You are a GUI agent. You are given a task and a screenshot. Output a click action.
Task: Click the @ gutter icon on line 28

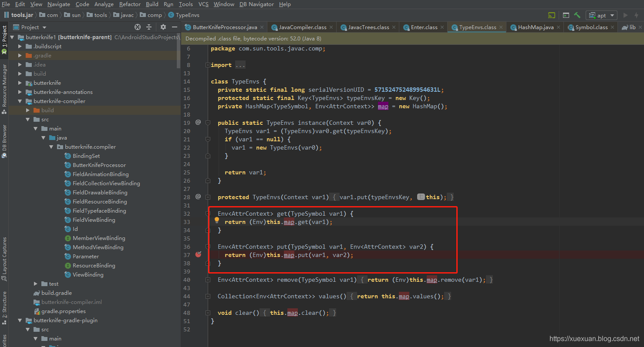point(198,197)
